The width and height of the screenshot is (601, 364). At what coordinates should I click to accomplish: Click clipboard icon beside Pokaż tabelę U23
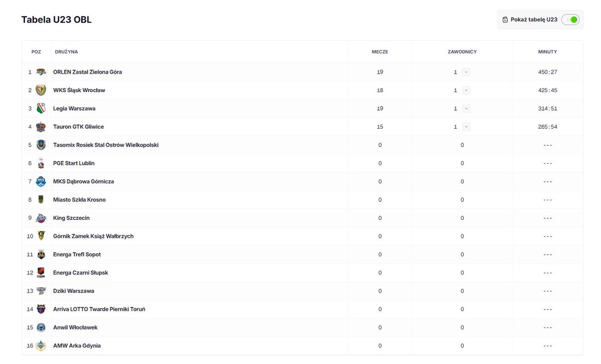[x=505, y=20]
